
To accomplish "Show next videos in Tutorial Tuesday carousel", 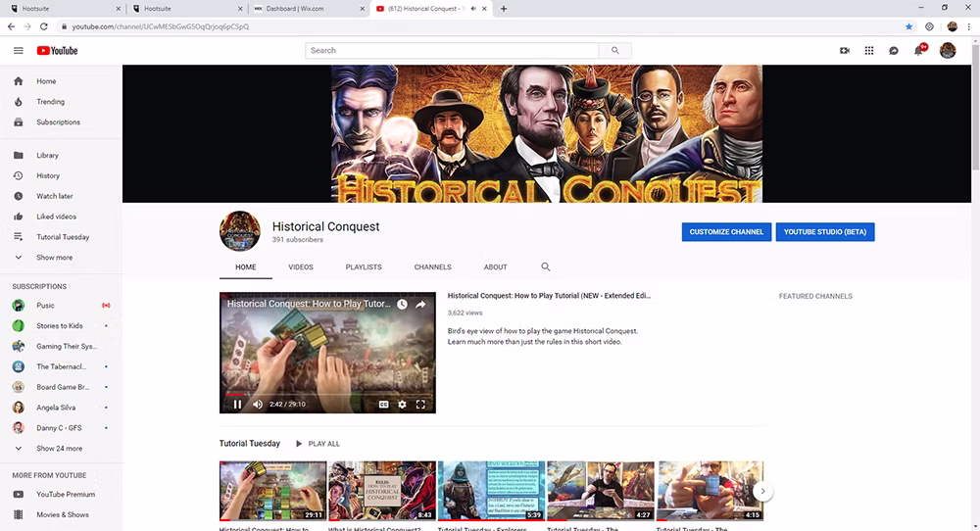I will [762, 491].
